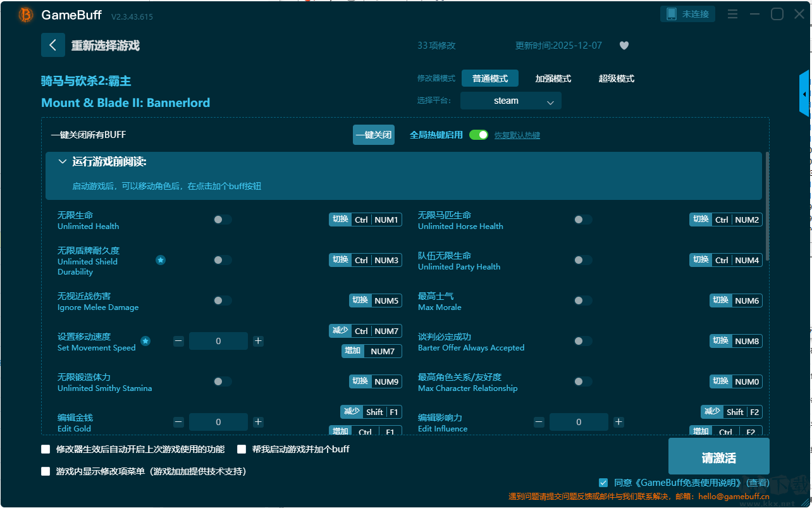This screenshot has height=508, width=812.
Task: Click the heart favorite icon
Action: [624, 46]
